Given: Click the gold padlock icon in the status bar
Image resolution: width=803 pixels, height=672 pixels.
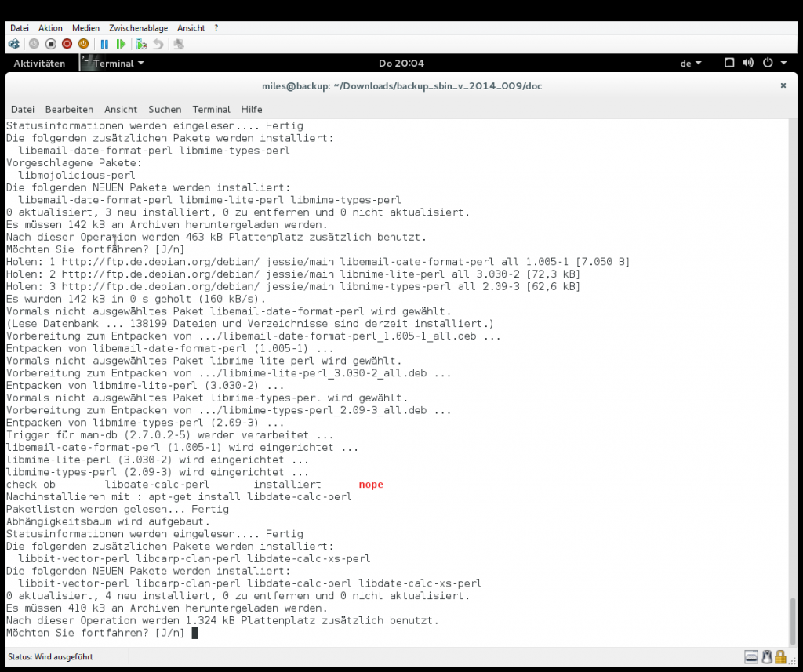Looking at the screenshot, I should (x=780, y=656).
